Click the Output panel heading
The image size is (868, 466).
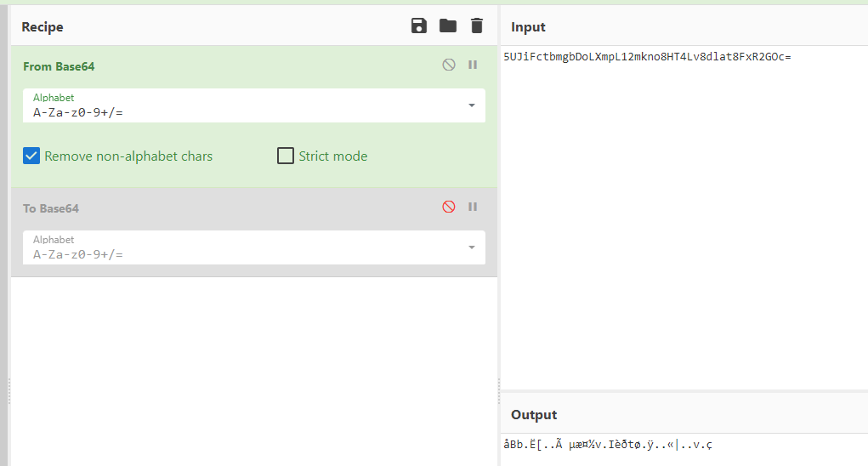click(534, 415)
